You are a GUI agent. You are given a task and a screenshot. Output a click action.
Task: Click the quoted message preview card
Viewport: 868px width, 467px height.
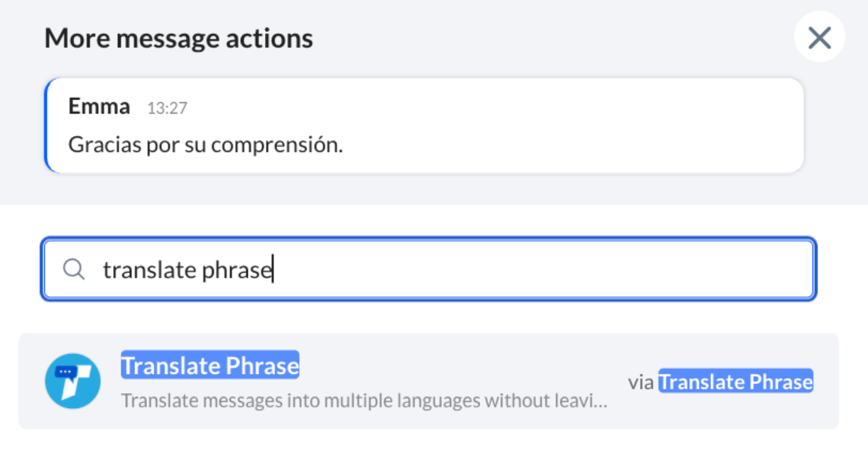click(x=424, y=126)
